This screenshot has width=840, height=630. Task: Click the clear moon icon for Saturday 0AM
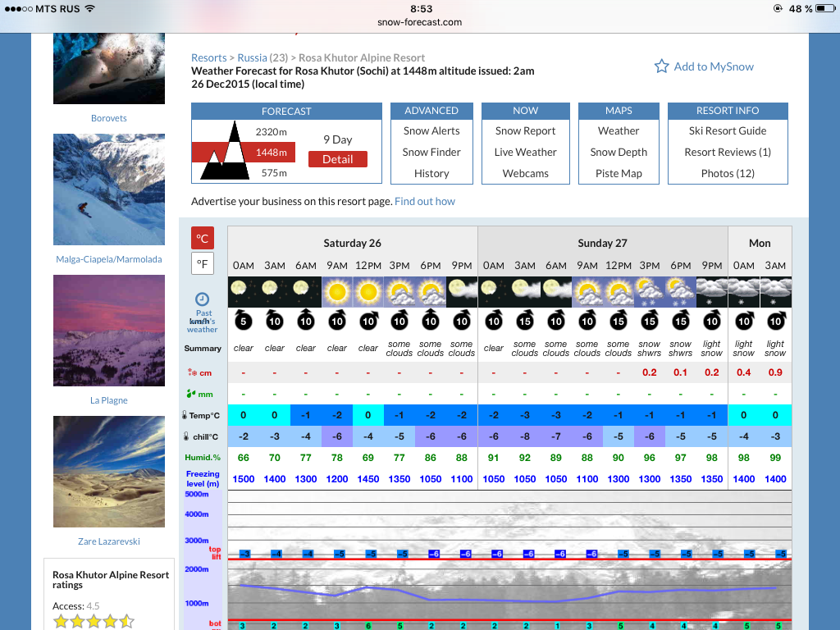(x=243, y=292)
